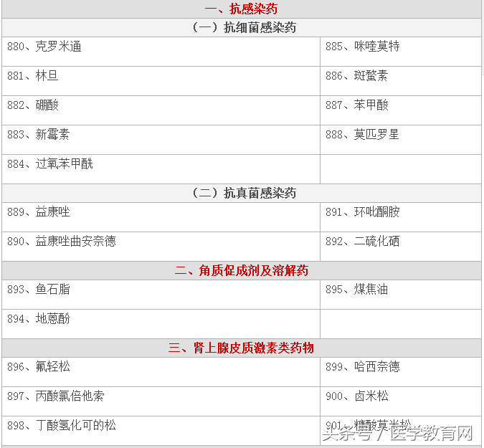
Task: Select the 885、咪喹莫特 cell
Action: tap(363, 47)
